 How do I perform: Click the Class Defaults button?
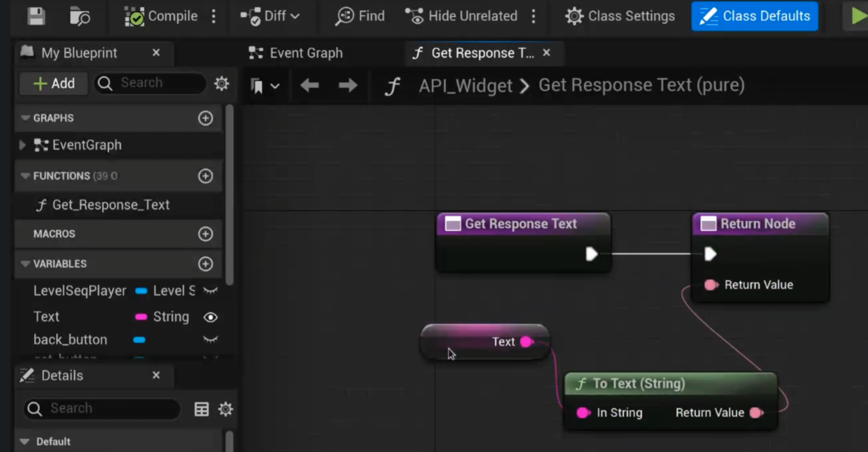click(755, 16)
